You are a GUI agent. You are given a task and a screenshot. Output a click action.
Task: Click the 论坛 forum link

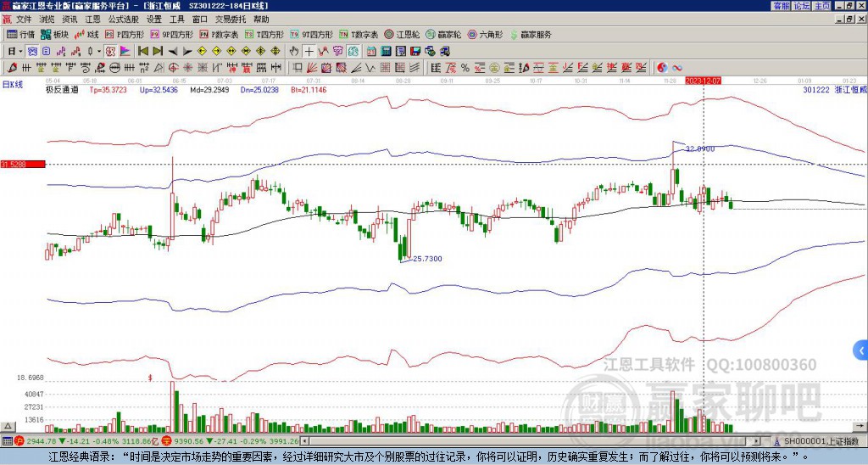(802, 6)
